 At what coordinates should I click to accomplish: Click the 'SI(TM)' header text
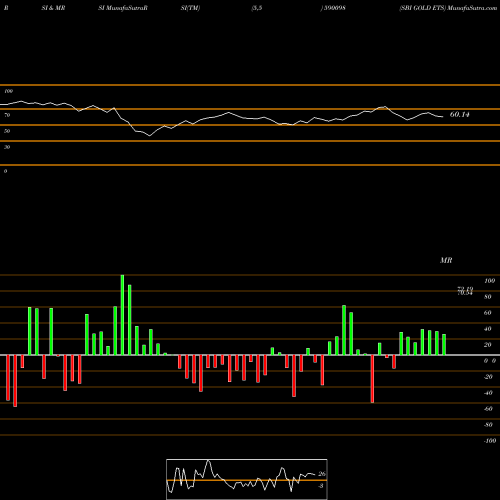(190, 8)
